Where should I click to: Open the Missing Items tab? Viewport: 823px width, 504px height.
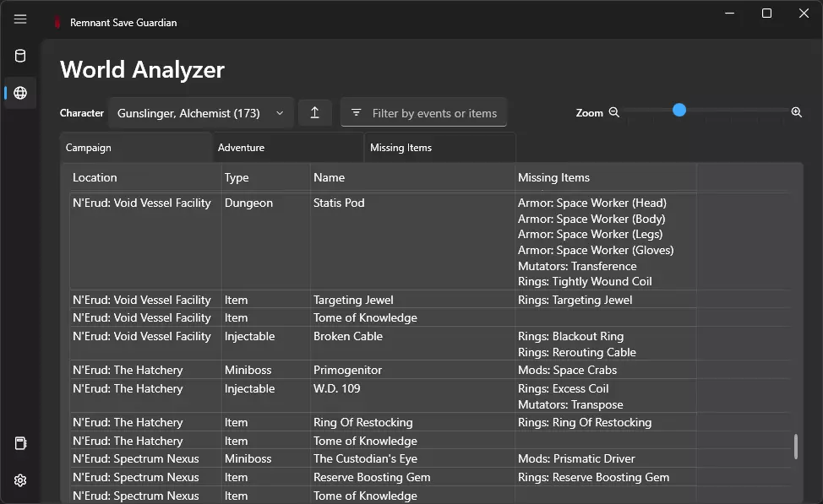[439, 148]
